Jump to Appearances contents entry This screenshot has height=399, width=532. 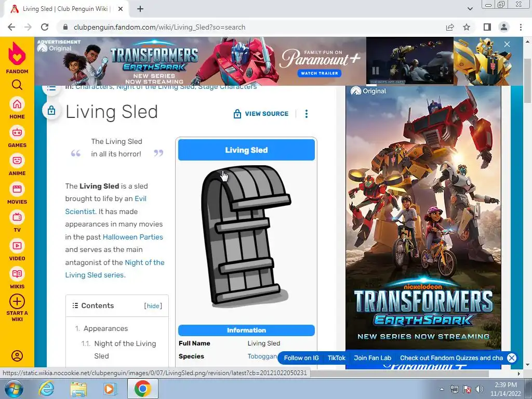105,328
